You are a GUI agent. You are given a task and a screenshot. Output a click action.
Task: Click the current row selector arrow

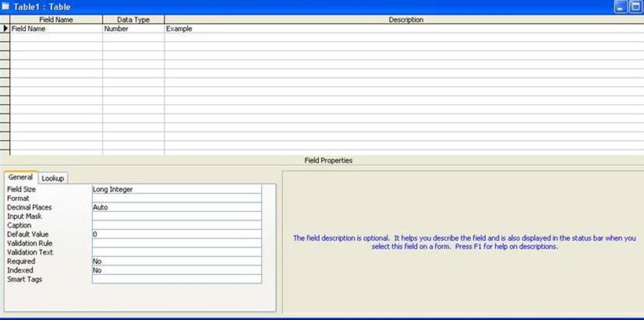coord(5,29)
